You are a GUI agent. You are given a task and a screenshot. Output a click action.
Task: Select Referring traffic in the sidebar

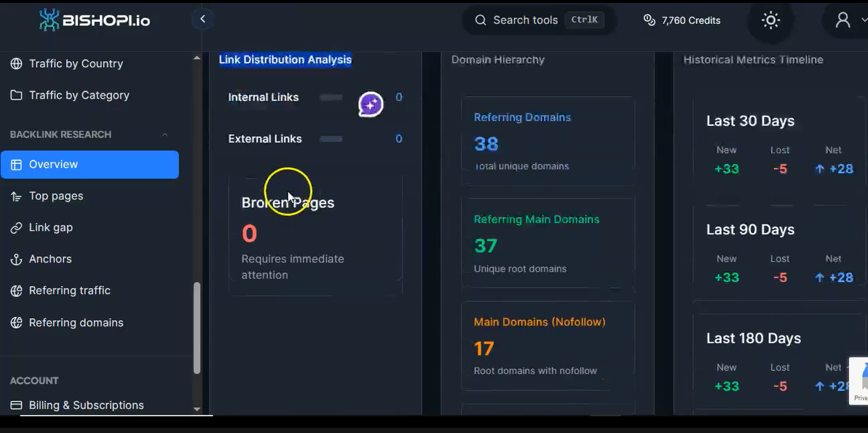pyautogui.click(x=69, y=290)
